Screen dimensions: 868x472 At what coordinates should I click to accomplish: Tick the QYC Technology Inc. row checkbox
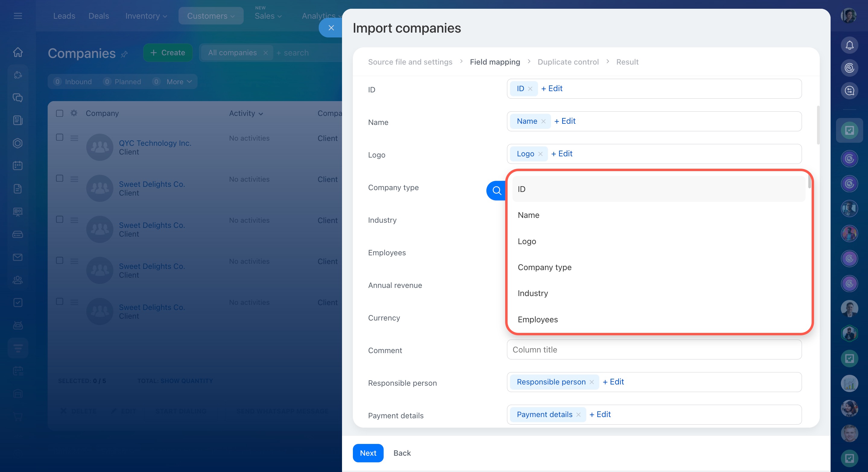pos(60,137)
